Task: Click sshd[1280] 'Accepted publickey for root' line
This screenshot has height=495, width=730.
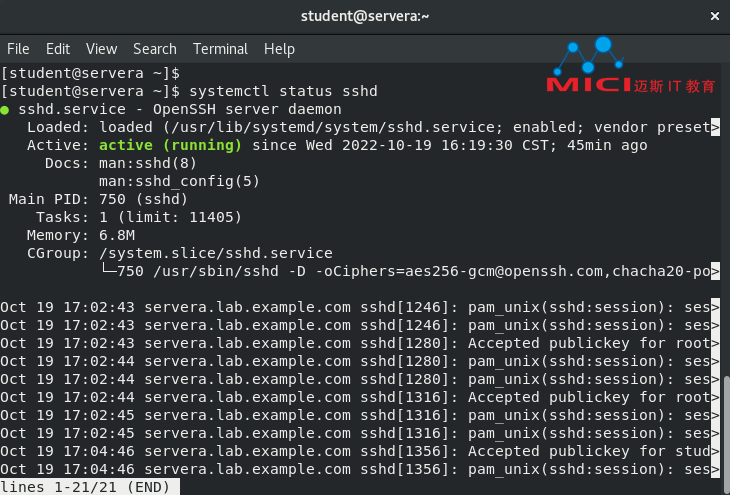Action: coord(360,343)
